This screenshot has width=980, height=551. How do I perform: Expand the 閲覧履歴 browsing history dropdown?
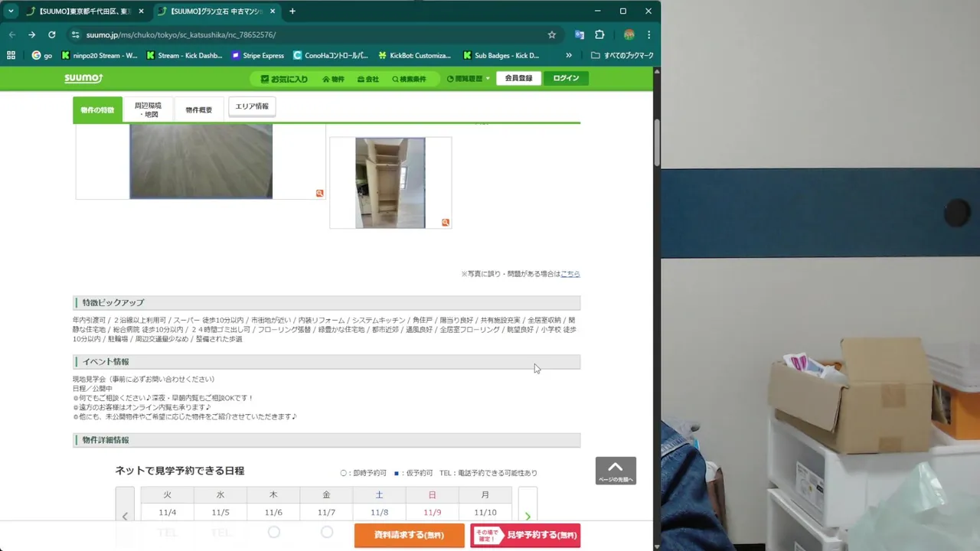(x=468, y=79)
